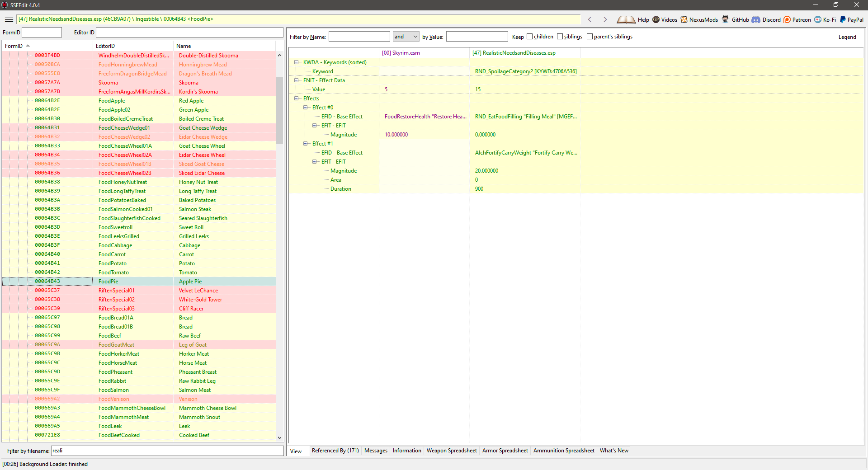Navigate forward with the right arrow

tap(605, 19)
